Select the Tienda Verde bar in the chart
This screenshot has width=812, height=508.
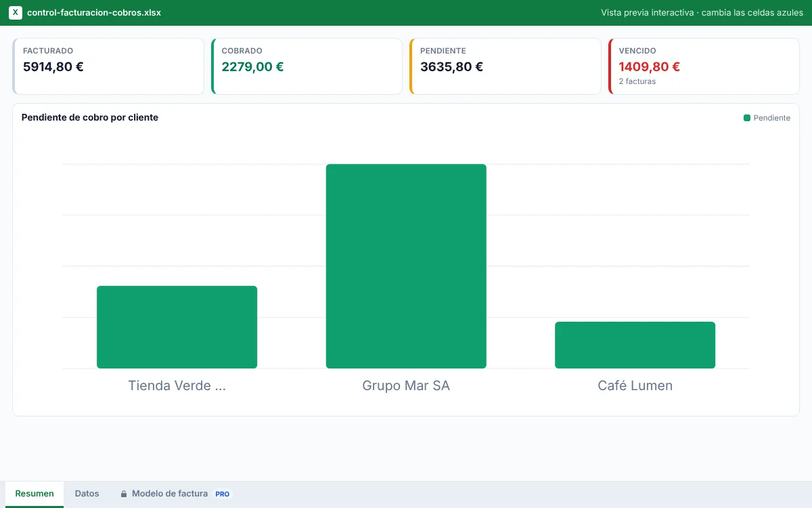pos(177,327)
